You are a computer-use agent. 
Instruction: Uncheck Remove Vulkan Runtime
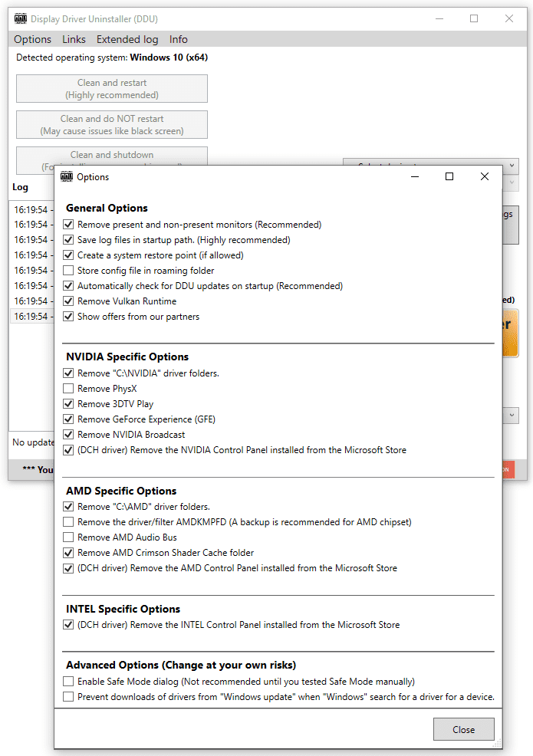pyautogui.click(x=68, y=301)
